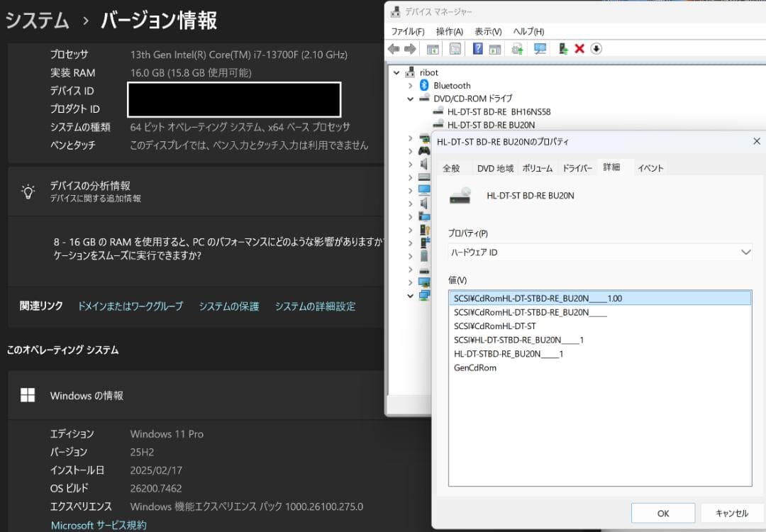Viewport: 766px width, 532px height.
Task: Expand the Bluetooth tree node
Action: (410, 85)
